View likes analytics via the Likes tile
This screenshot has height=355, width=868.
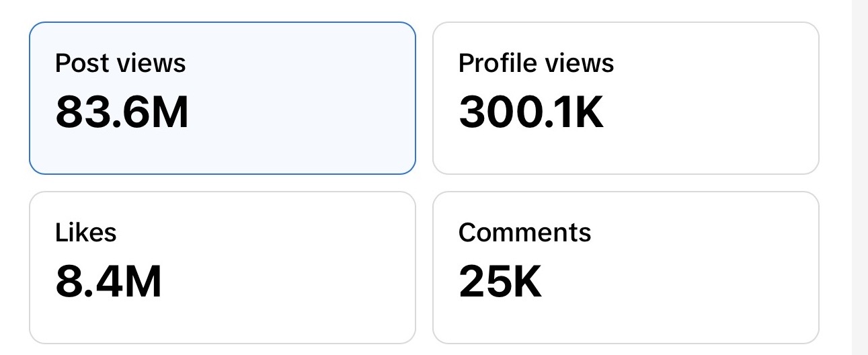pyautogui.click(x=223, y=268)
